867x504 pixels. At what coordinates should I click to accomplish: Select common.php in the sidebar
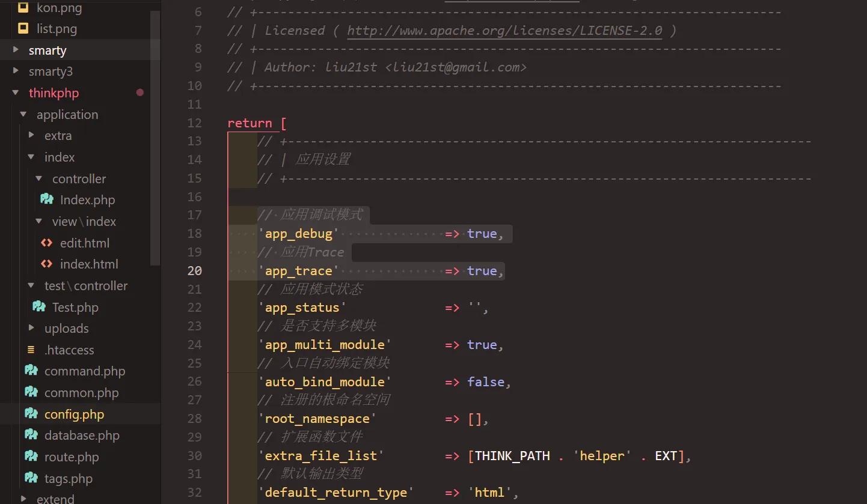[81, 393]
